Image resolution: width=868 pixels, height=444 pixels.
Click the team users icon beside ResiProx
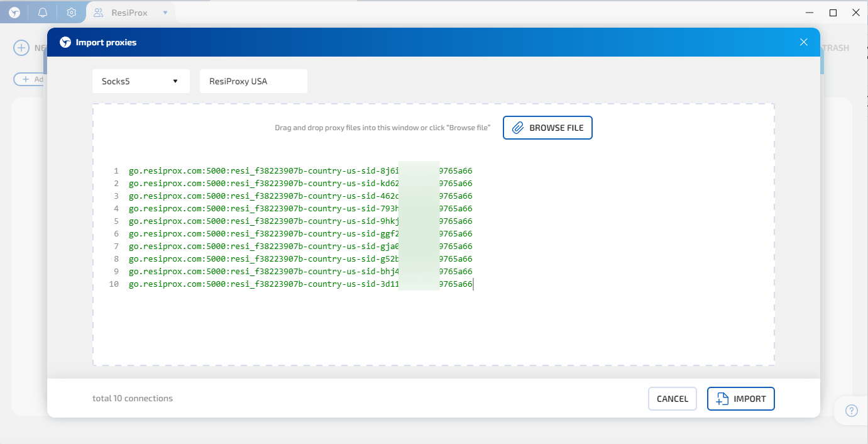coord(99,13)
